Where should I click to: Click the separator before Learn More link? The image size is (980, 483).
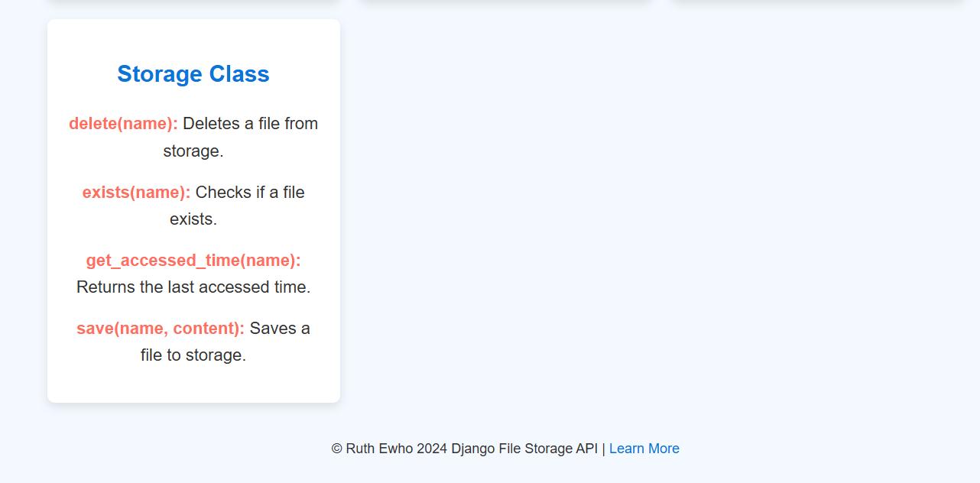(x=604, y=449)
